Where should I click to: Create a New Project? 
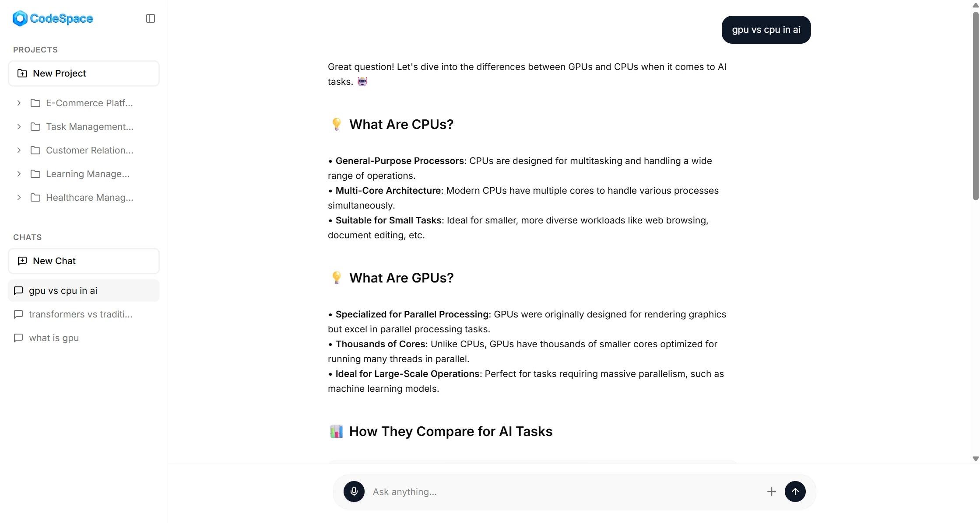tap(84, 73)
